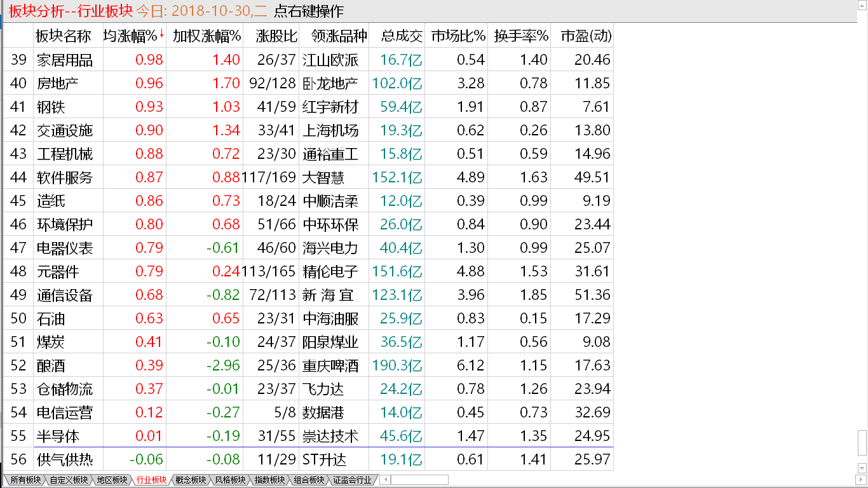The image size is (868, 488).
Task: Select the 煤炭 sector name
Action: click(51, 342)
